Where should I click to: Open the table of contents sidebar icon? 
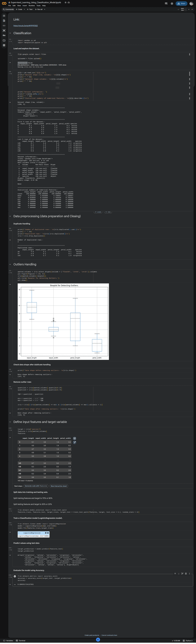click(x=4, y=16)
